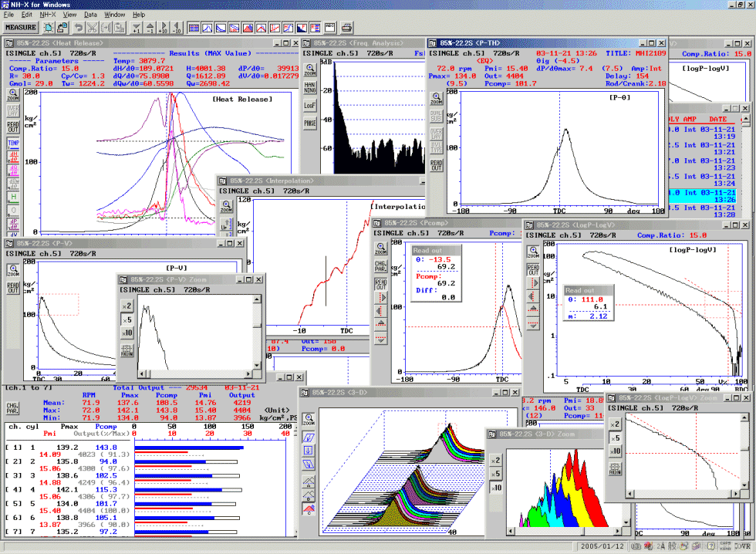
Task: Click ZOOM in the P-TH window
Action: (x=437, y=98)
